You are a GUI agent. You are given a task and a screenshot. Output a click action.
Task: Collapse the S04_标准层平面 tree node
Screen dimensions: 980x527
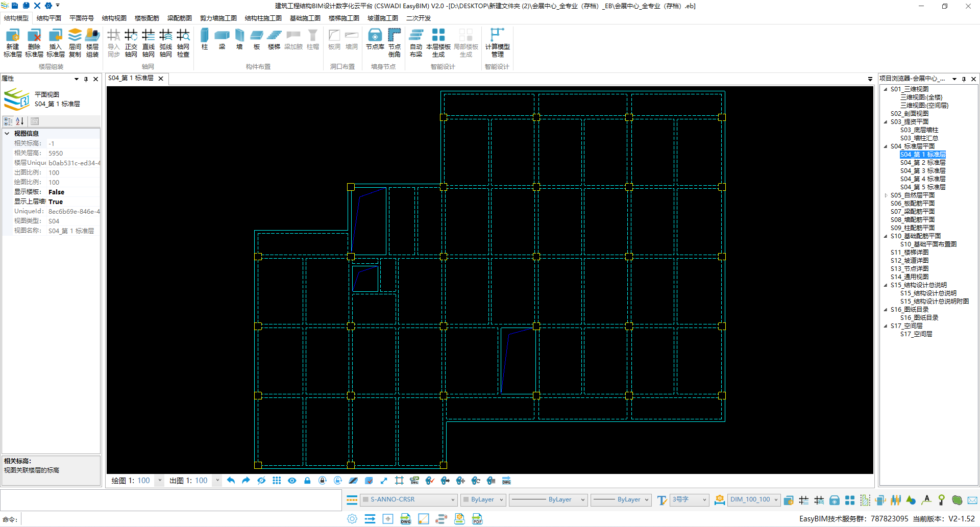click(x=886, y=146)
